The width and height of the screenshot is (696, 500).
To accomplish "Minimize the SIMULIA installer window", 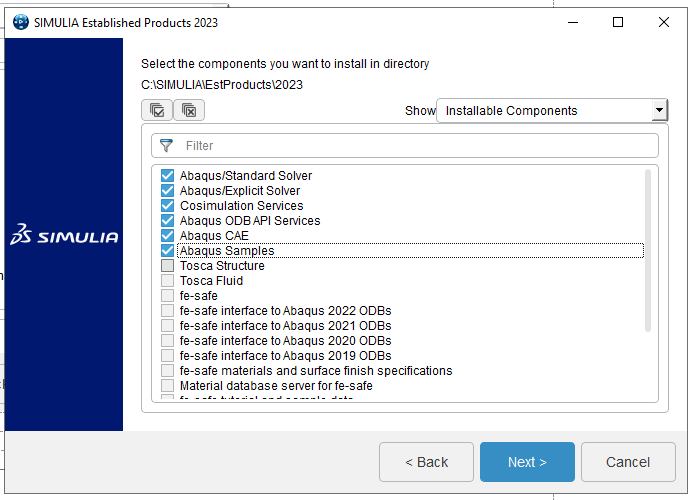I will (573, 22).
